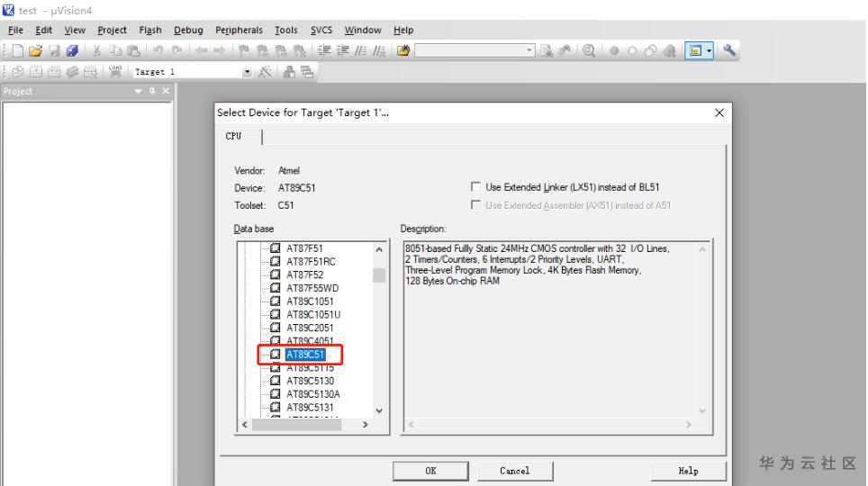
Task: Click the Manage Components icon
Action: click(289, 72)
